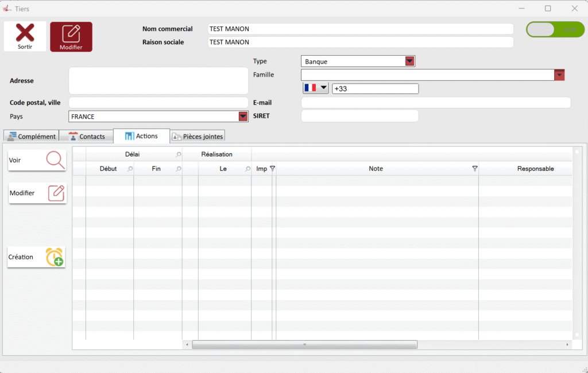Click the filter icon in Note column

[474, 169]
